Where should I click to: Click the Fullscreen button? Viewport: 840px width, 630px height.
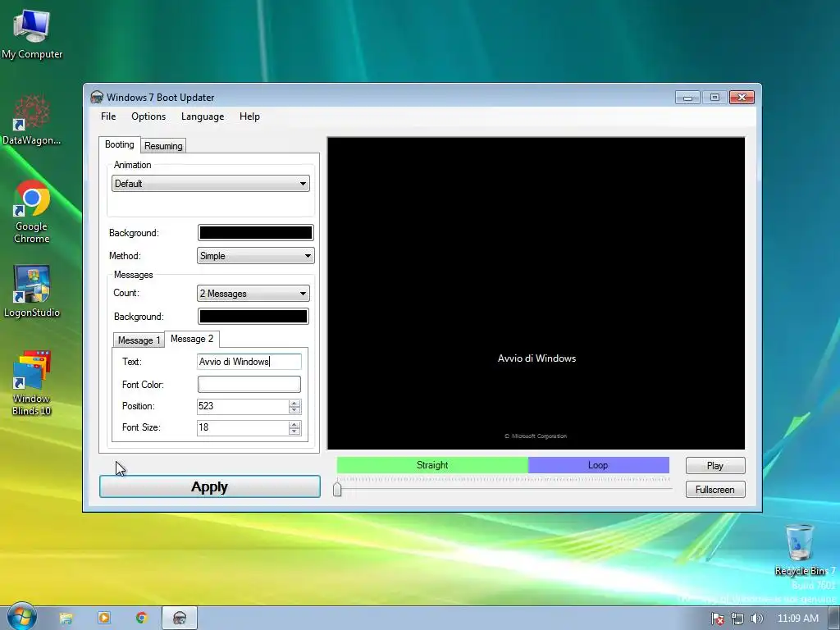[x=715, y=489]
